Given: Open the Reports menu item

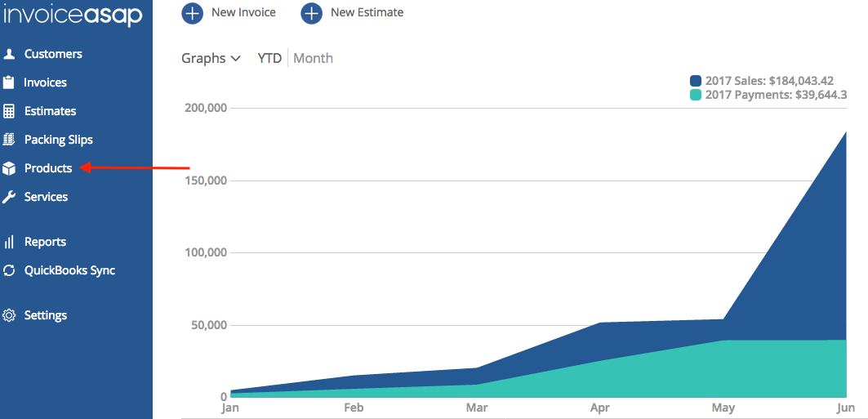Looking at the screenshot, I should (x=45, y=242).
